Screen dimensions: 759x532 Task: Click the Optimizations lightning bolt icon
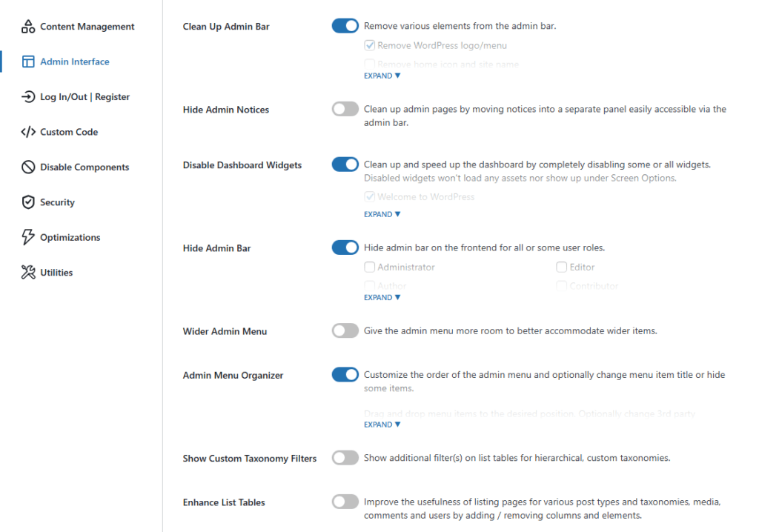click(28, 237)
